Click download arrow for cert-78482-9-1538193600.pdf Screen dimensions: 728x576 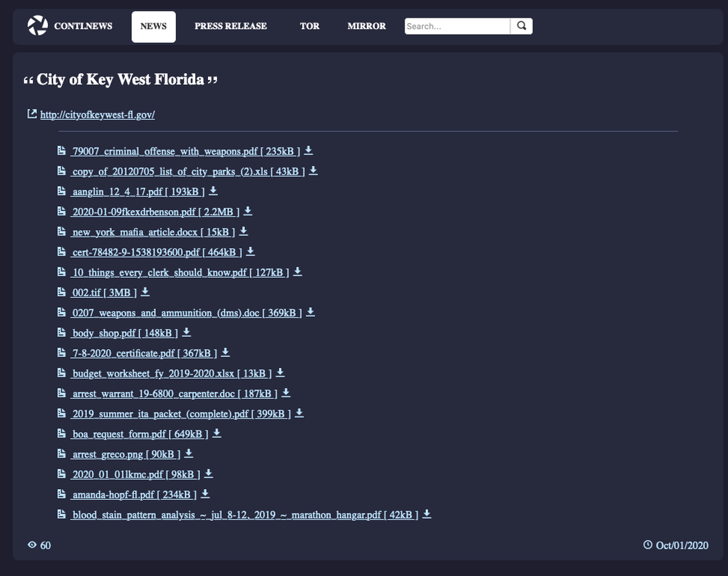(x=251, y=251)
